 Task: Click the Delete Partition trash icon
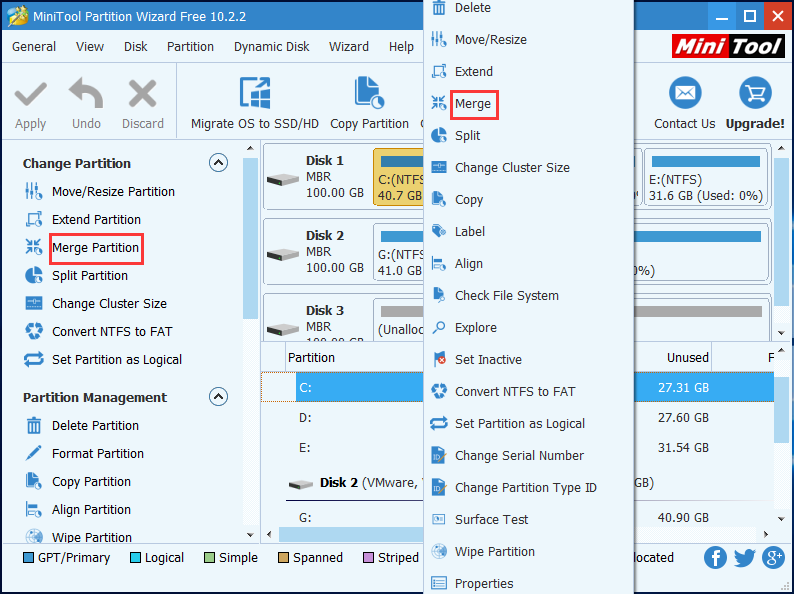click(x=34, y=425)
